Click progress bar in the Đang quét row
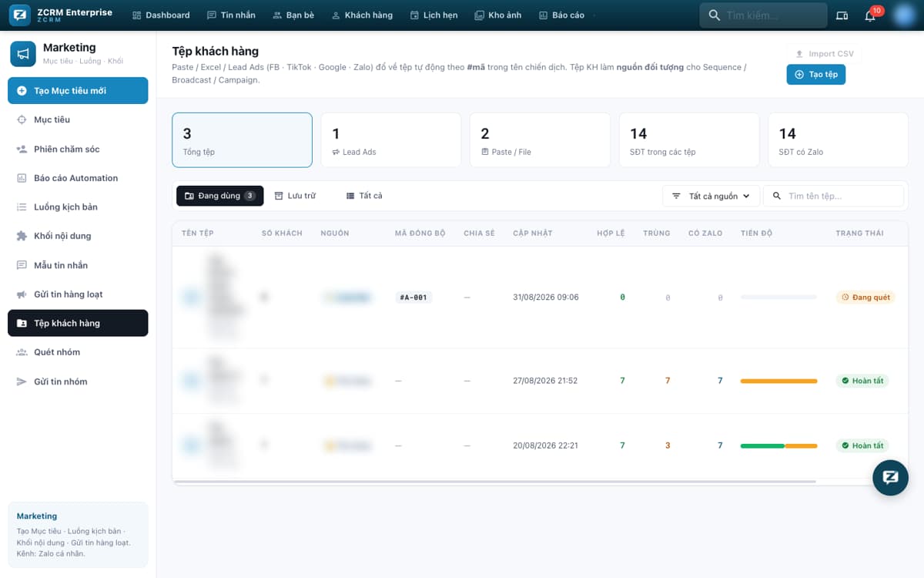 [778, 297]
